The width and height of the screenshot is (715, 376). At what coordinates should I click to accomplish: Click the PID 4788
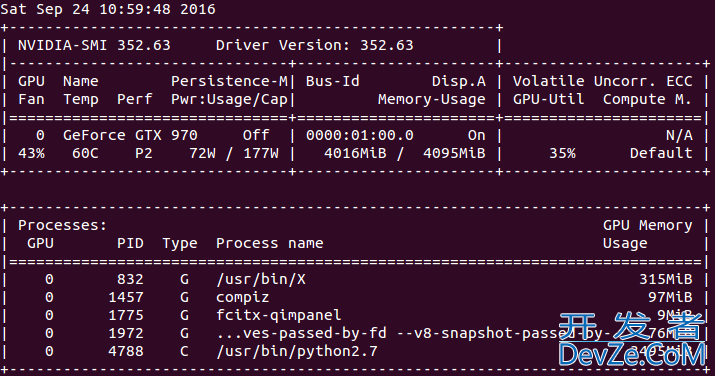[126, 351]
